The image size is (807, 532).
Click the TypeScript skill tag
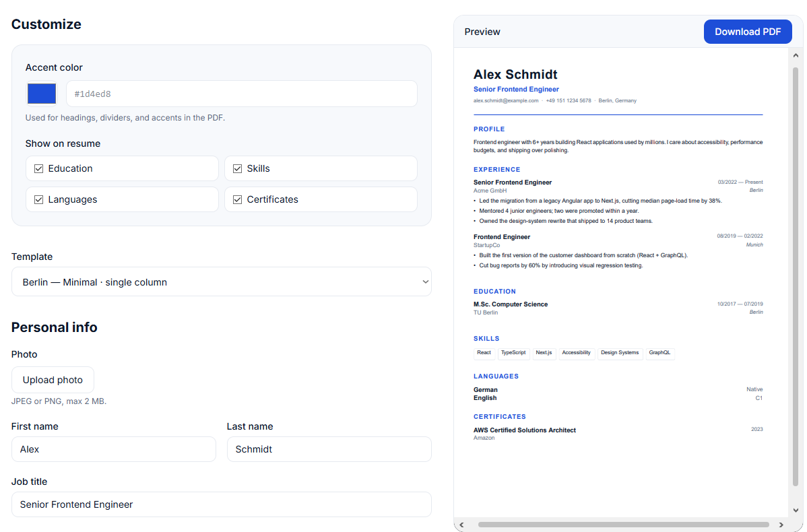513,353
